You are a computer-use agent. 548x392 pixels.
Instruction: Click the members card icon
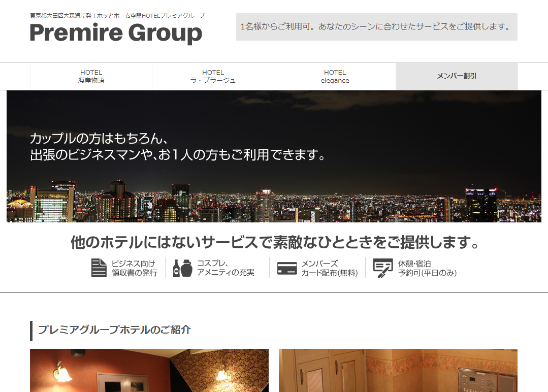coord(287,268)
